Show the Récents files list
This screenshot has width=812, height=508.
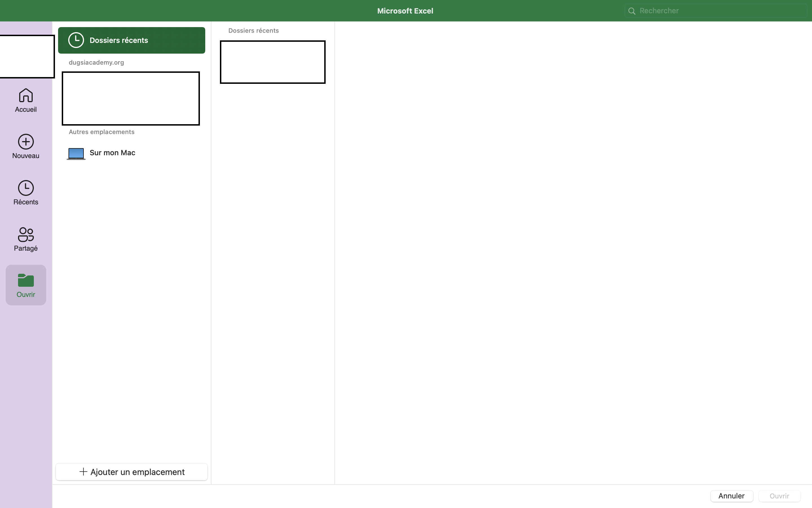pos(26,192)
